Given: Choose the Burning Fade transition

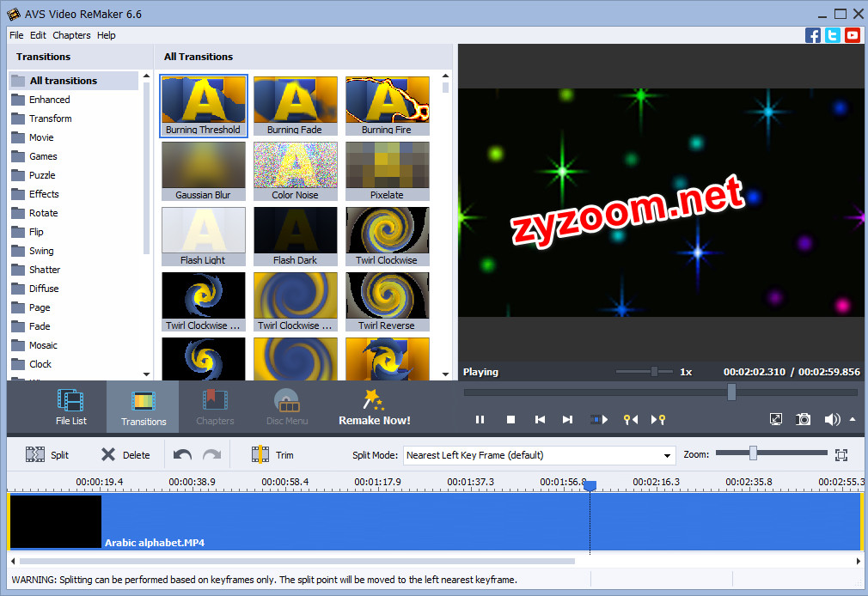Looking at the screenshot, I should [295, 106].
